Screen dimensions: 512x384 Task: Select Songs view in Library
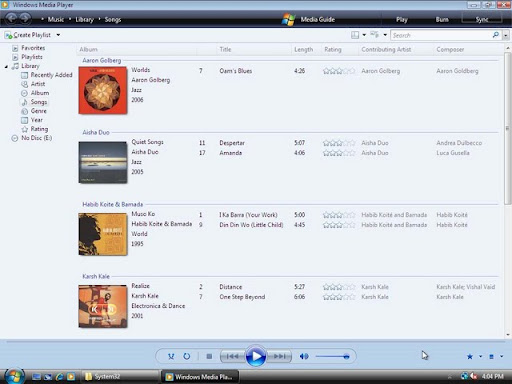(39, 102)
